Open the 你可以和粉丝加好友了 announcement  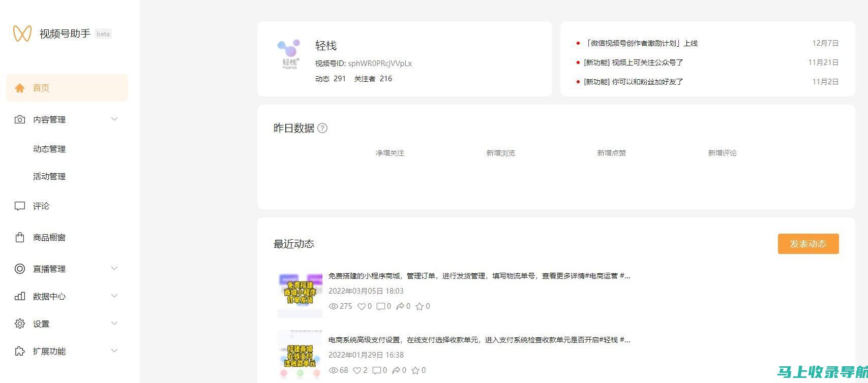(634, 82)
